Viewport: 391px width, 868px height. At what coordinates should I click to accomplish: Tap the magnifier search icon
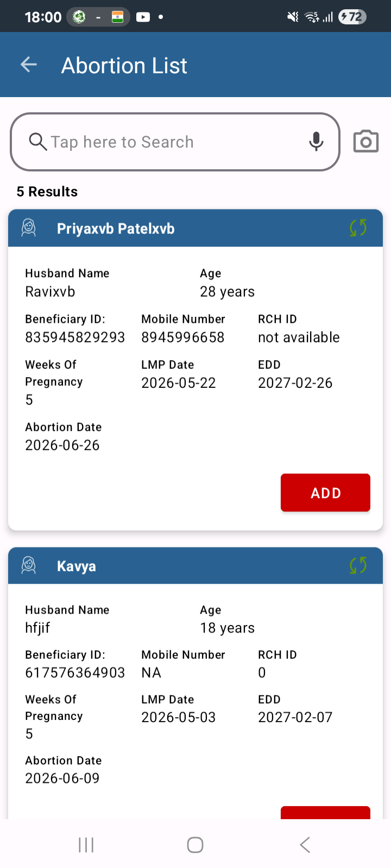click(x=38, y=142)
